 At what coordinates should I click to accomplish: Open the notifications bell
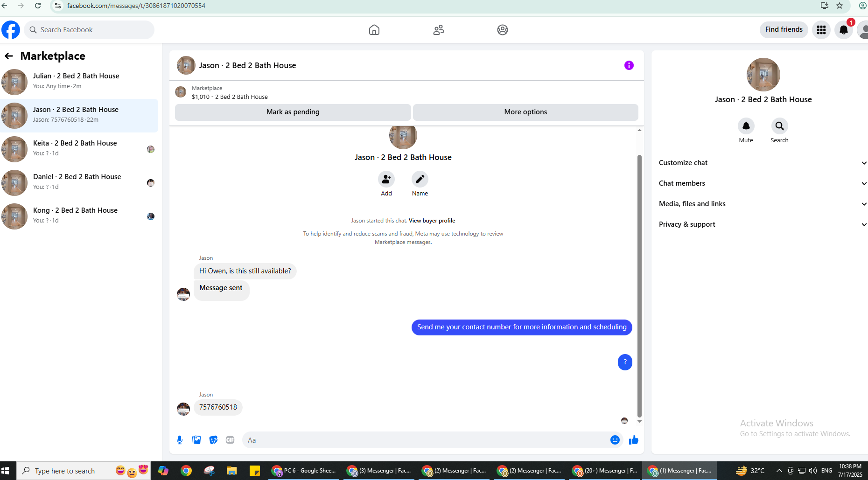pos(844,30)
